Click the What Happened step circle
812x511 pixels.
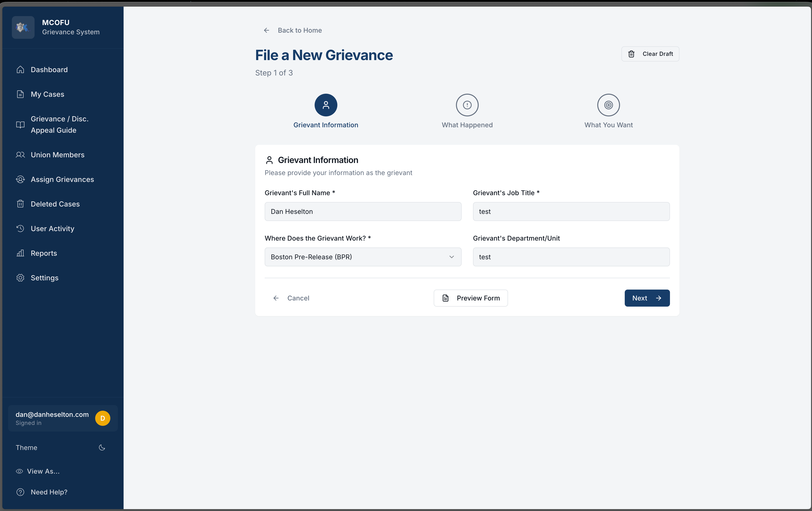click(467, 105)
